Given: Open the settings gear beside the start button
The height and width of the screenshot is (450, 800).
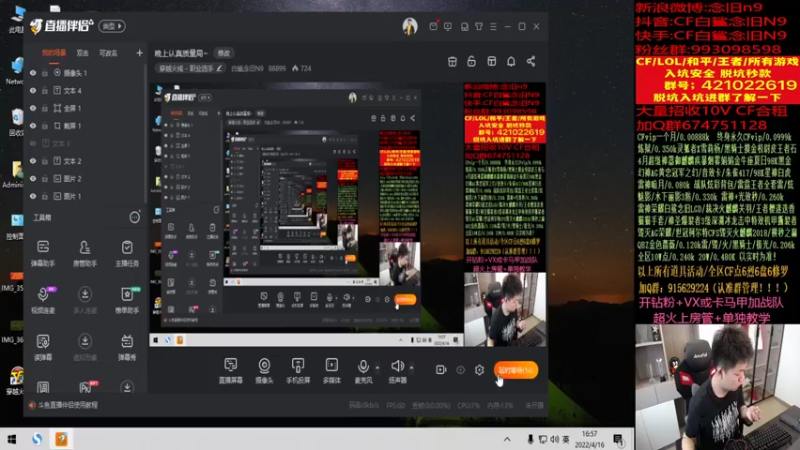Looking at the screenshot, I should (479, 370).
